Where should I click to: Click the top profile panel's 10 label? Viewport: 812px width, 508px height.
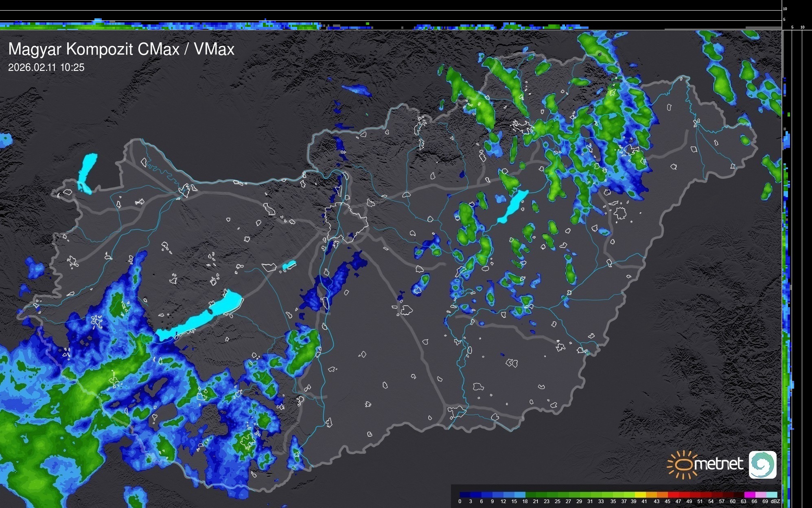pos(785,9)
